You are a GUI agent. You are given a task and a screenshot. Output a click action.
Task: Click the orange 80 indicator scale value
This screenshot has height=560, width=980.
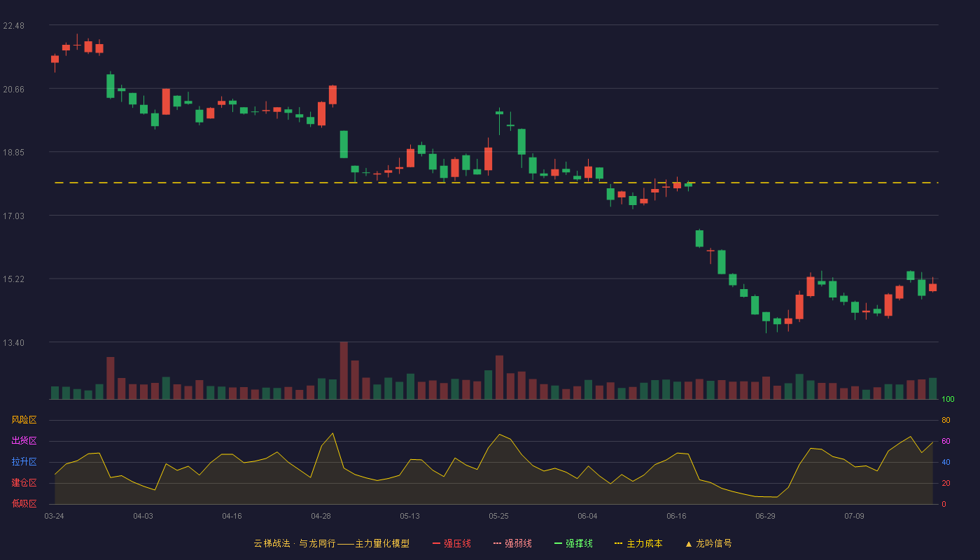(x=946, y=421)
